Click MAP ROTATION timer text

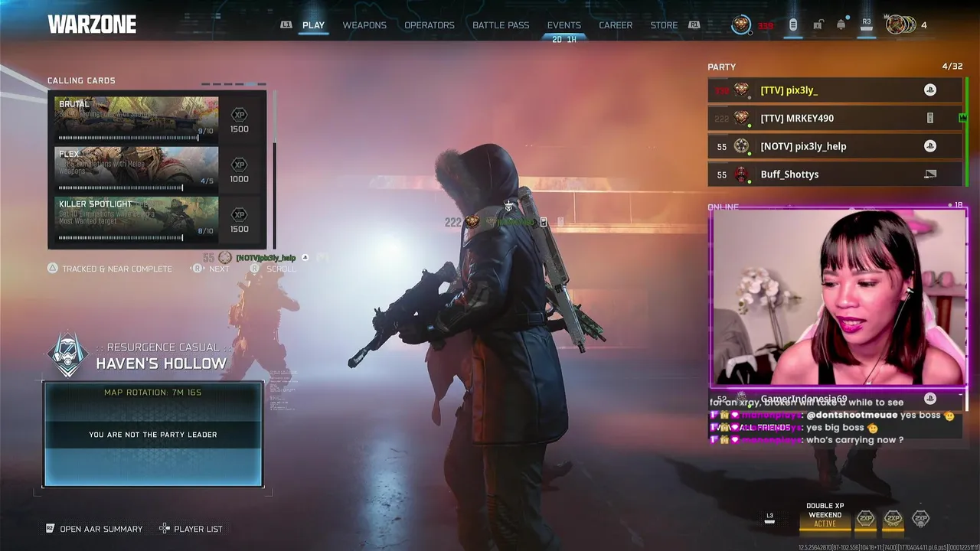(153, 393)
